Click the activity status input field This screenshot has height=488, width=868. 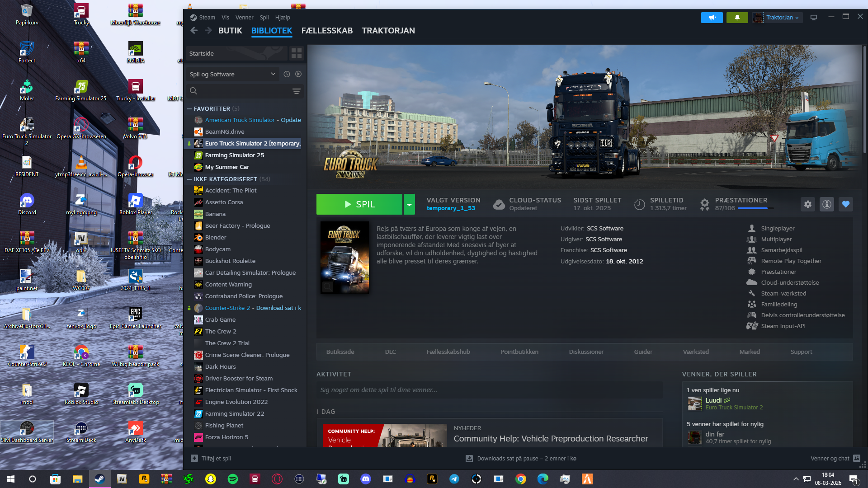coord(489,390)
